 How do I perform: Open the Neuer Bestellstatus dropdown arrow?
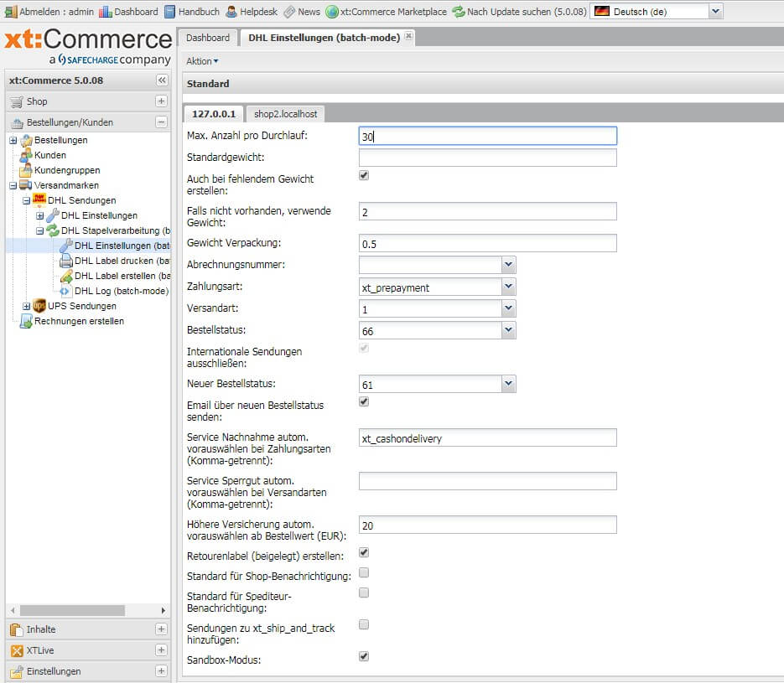(x=508, y=384)
